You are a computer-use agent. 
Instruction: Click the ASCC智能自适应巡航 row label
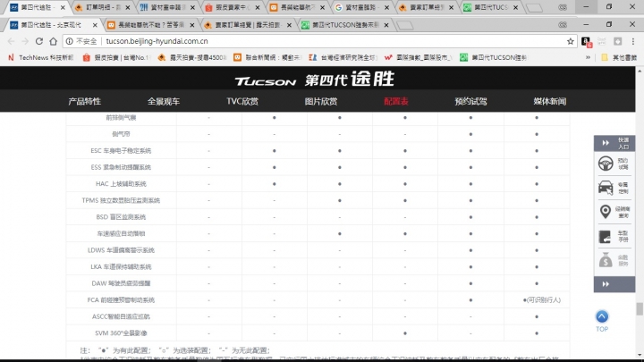(x=121, y=316)
